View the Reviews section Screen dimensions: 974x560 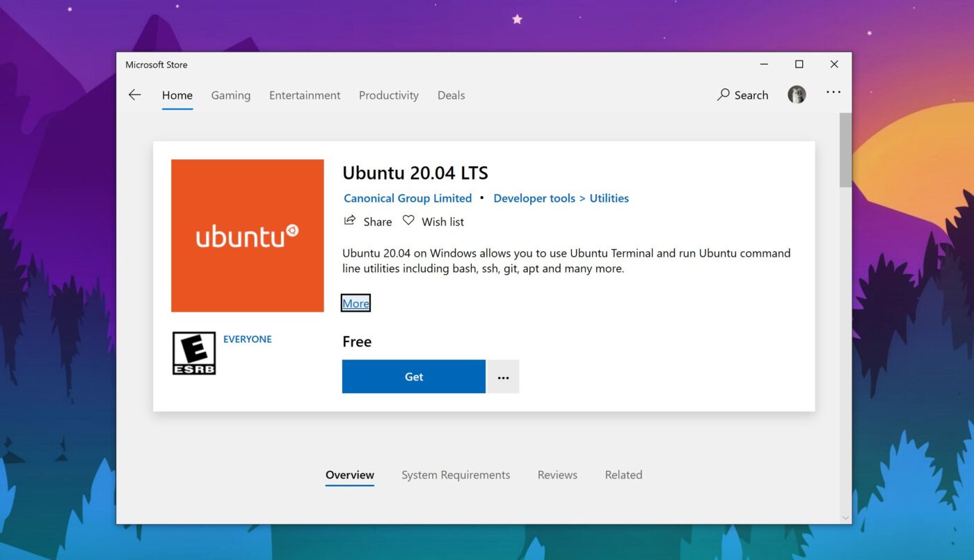coord(557,474)
